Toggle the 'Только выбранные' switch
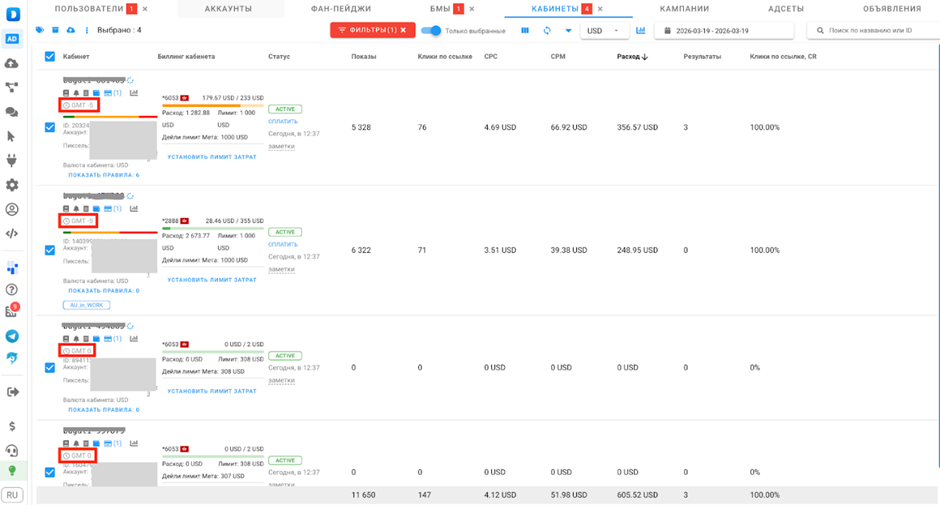 pyautogui.click(x=431, y=31)
